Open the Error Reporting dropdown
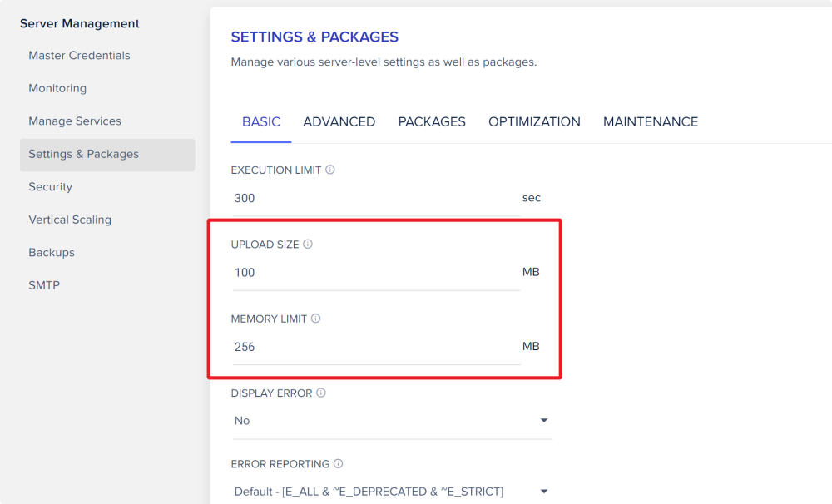Screen dimensions: 832x504 tap(392, 492)
